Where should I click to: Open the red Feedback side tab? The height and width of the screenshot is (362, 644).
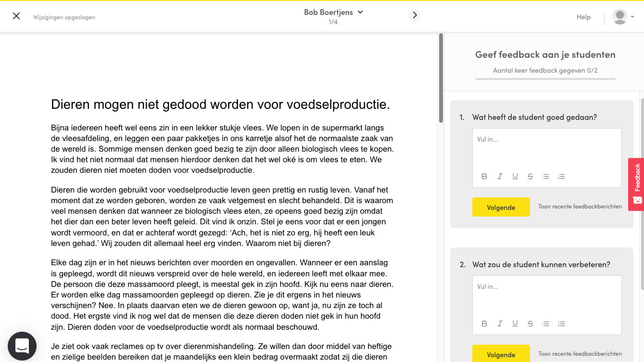point(637,184)
